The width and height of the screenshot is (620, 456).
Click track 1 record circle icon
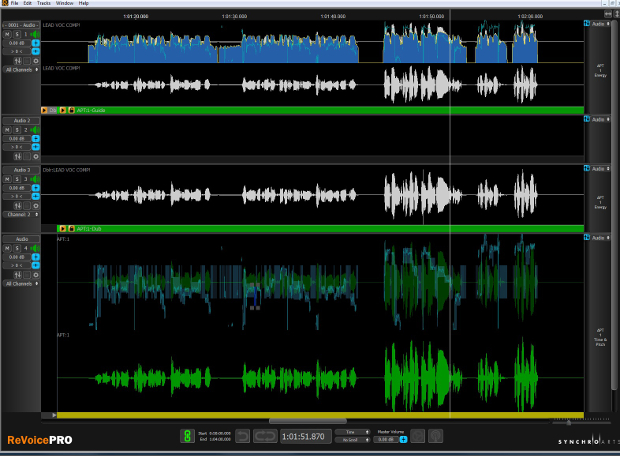(x=36, y=61)
